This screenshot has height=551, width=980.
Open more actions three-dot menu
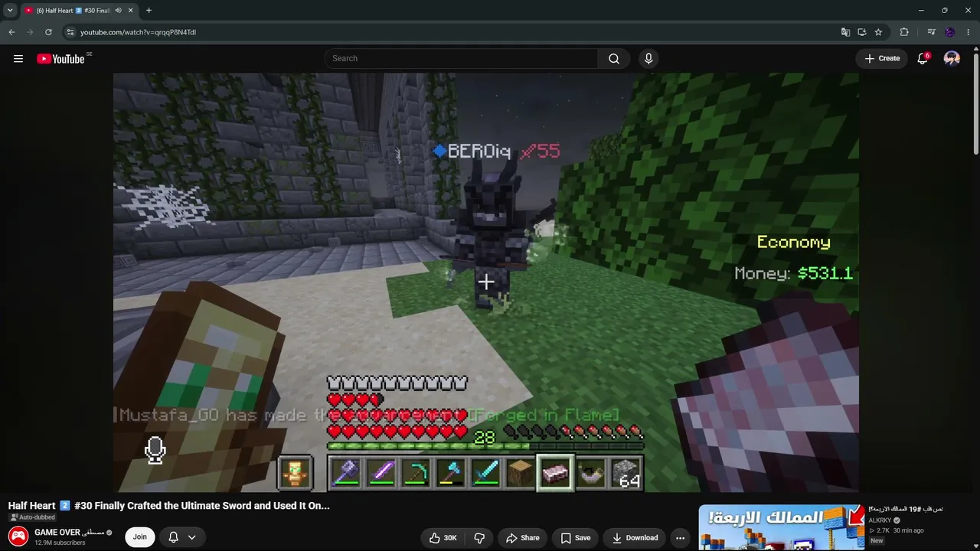(680, 538)
